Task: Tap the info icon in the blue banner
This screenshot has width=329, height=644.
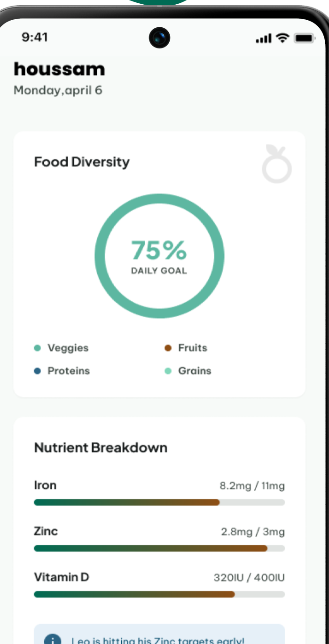Action: pos(53,639)
